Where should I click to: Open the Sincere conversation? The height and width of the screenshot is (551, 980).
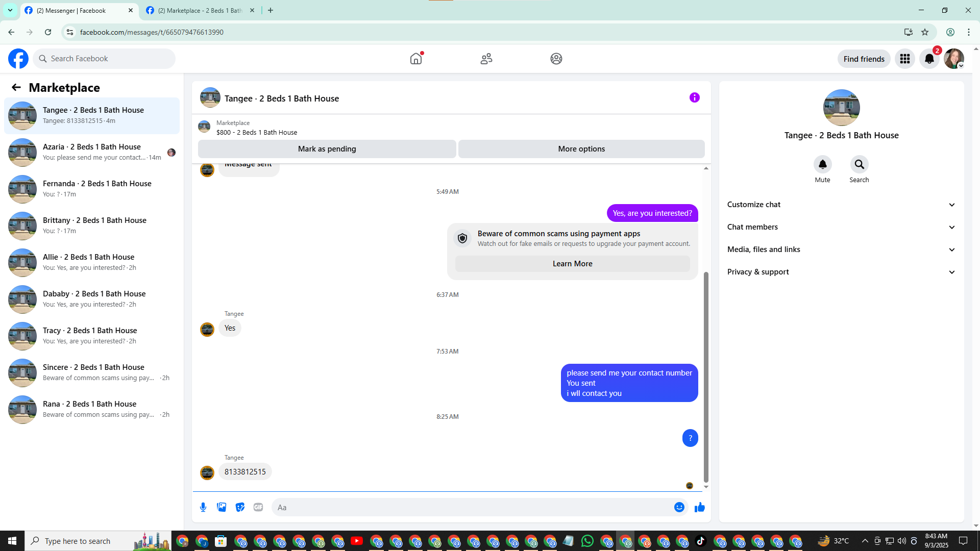click(92, 372)
